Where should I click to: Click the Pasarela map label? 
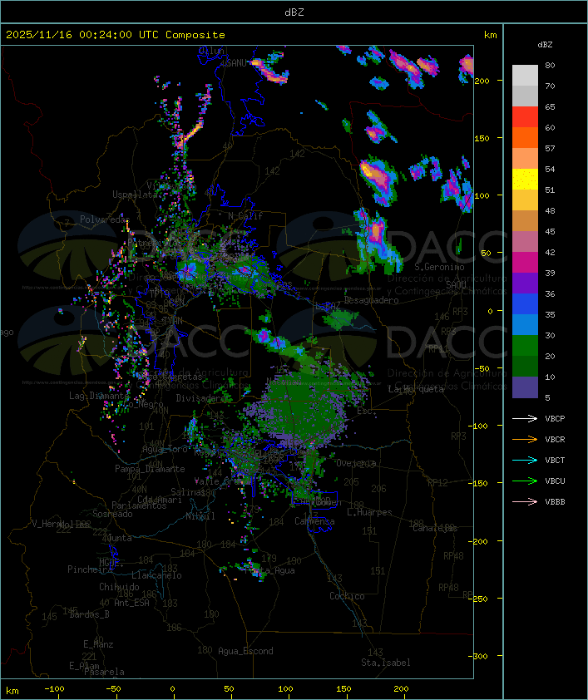click(x=104, y=672)
